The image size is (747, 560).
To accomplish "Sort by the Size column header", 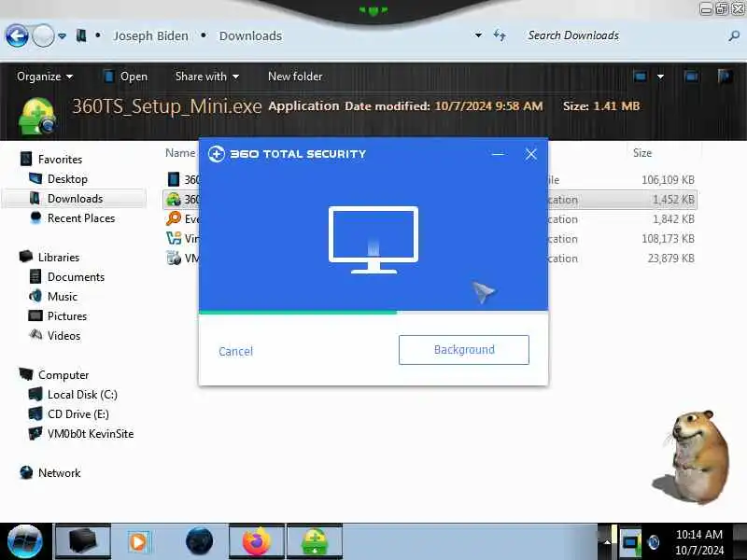I will tap(641, 153).
